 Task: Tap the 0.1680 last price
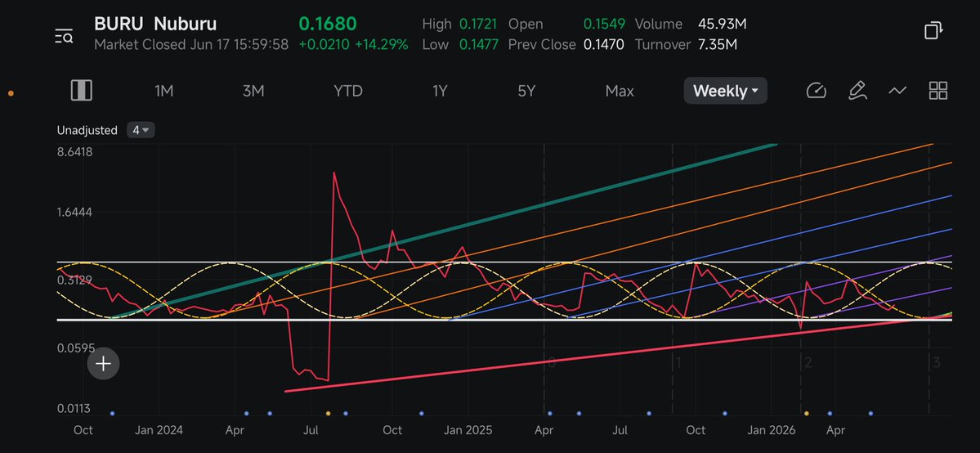tap(328, 24)
